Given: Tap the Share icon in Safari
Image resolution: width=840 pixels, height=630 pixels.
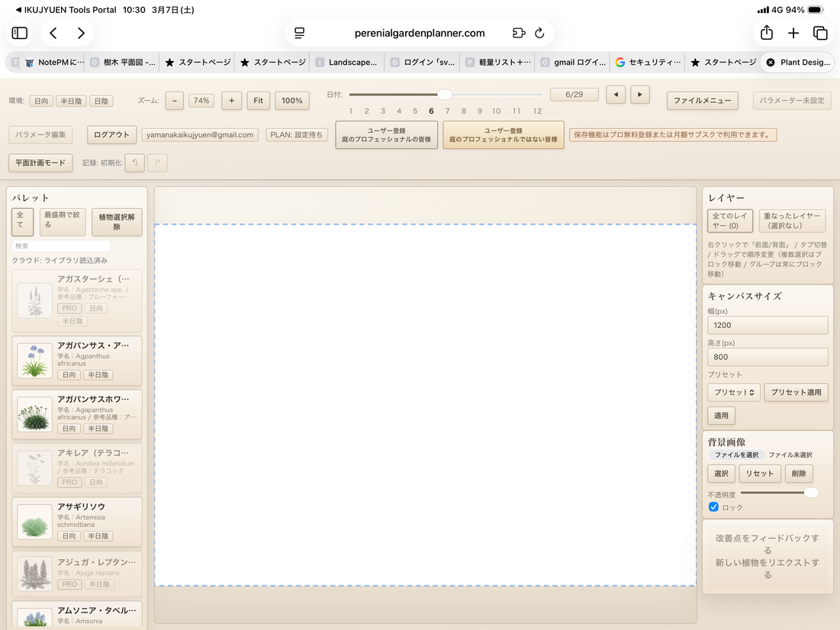Looking at the screenshot, I should tap(766, 33).
